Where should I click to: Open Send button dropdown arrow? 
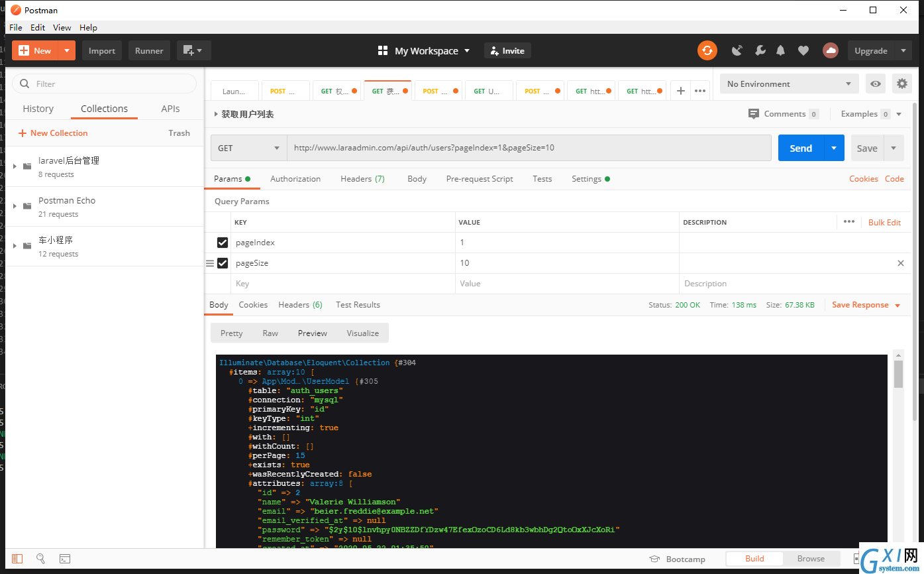(x=834, y=148)
